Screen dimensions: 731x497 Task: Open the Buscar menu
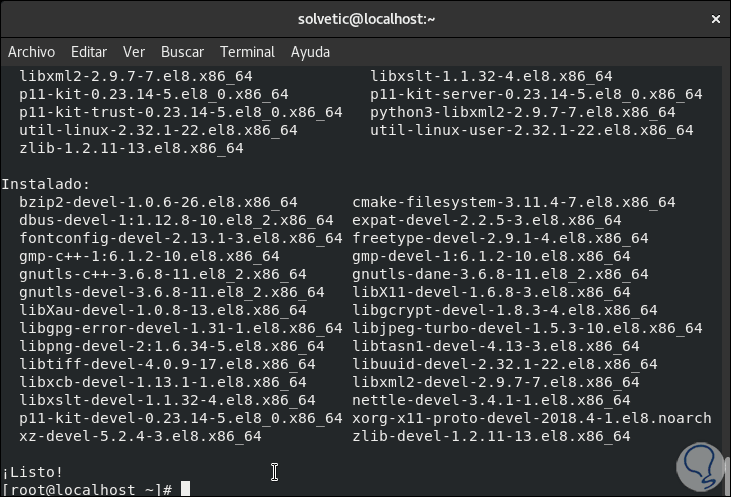point(182,52)
